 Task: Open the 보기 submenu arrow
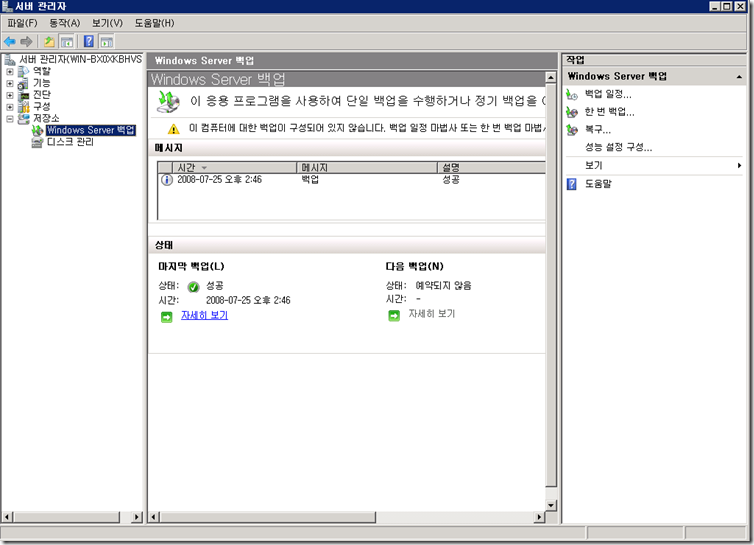click(x=739, y=165)
